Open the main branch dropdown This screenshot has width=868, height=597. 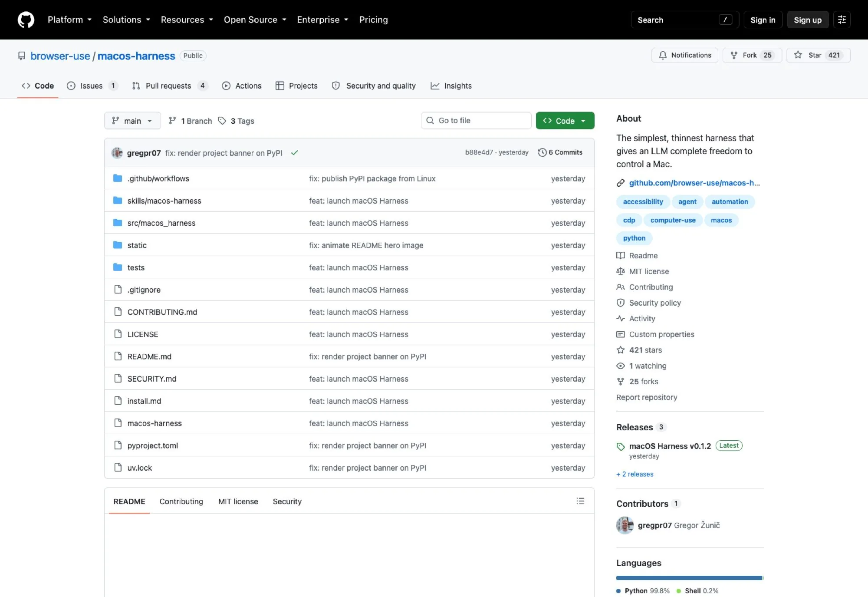click(x=132, y=121)
